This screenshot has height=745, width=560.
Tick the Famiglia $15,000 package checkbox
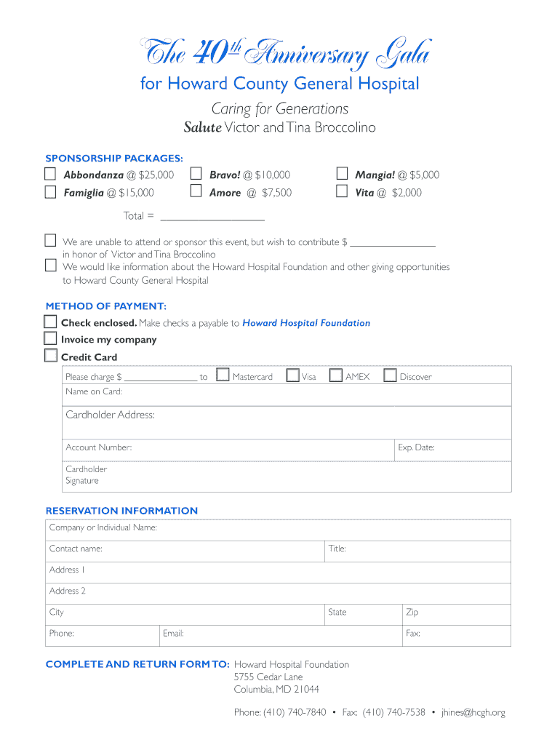(x=50, y=192)
